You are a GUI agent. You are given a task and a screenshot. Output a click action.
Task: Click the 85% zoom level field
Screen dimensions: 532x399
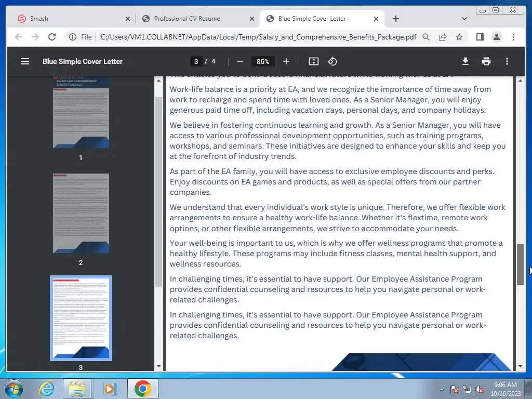coord(263,61)
